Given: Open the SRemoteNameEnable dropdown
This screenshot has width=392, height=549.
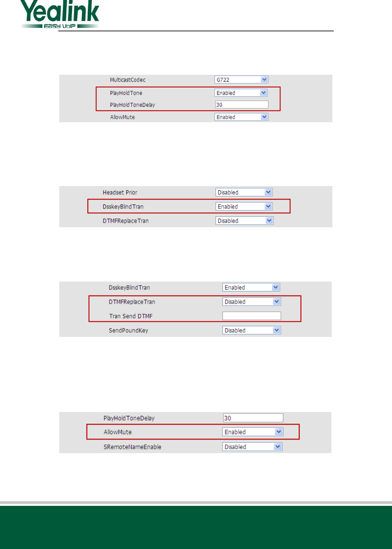Looking at the screenshot, I should (252, 447).
